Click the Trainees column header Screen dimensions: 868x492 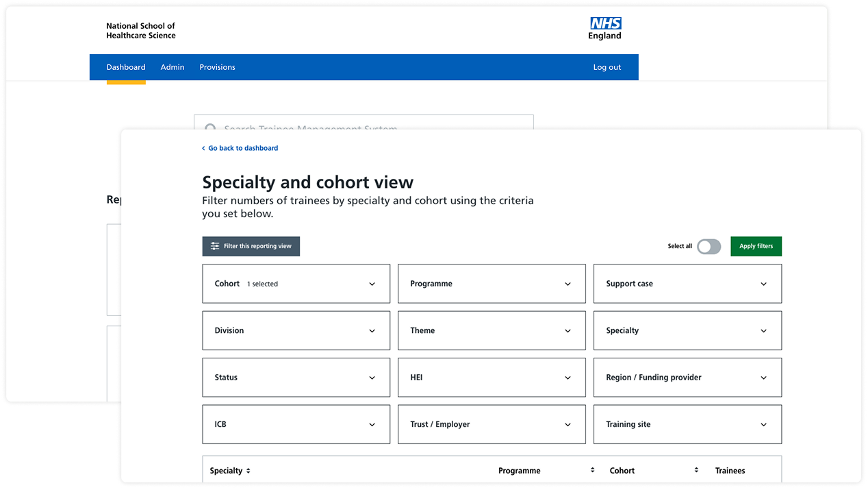(x=730, y=471)
